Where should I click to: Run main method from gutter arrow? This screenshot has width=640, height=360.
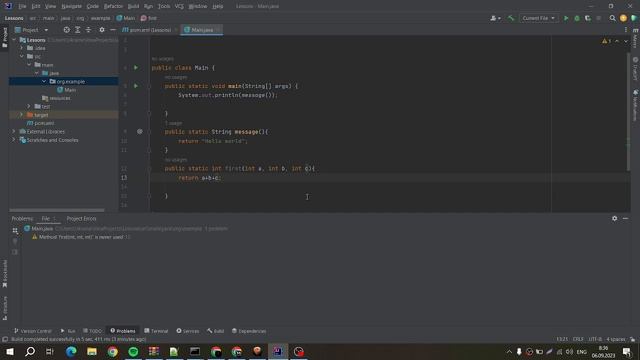click(136, 86)
